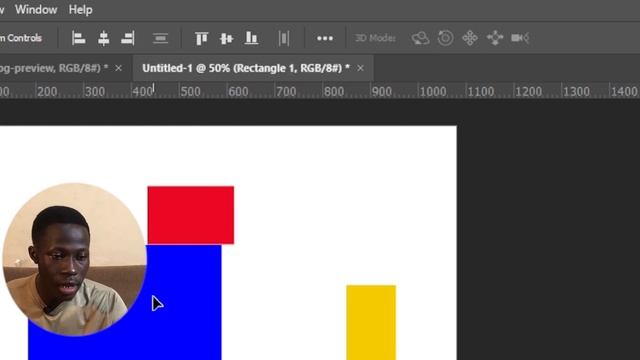640x360 pixels.
Task: Select the red rectangle on canvas
Action: click(191, 215)
